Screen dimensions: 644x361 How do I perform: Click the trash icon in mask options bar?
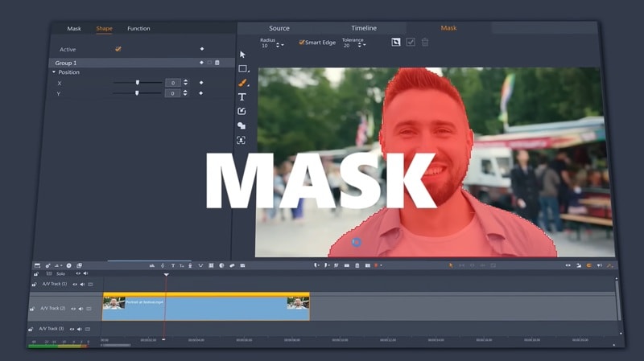pyautogui.click(x=425, y=42)
